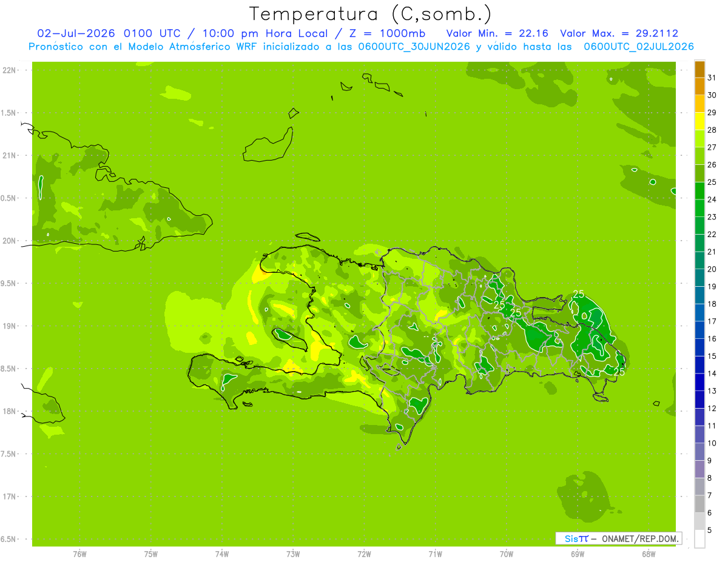Click the '68W' longitude axis label
The image size is (728, 562).
[649, 554]
